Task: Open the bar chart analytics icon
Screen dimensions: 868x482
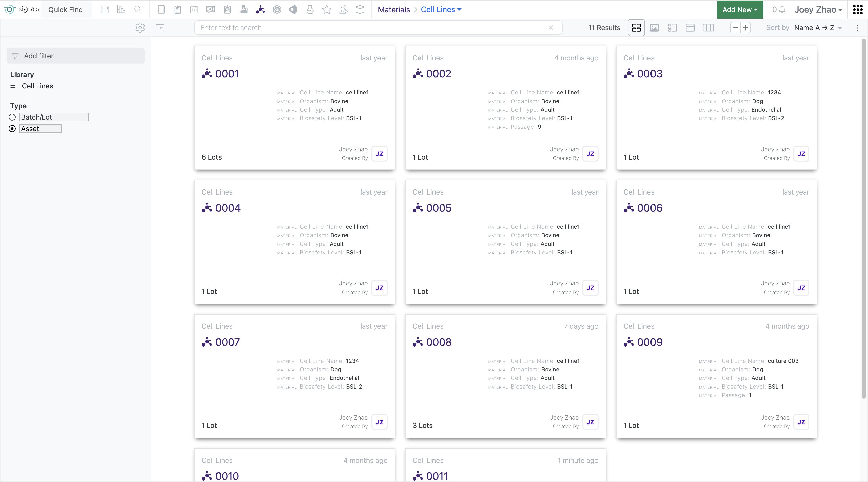Action: [121, 10]
